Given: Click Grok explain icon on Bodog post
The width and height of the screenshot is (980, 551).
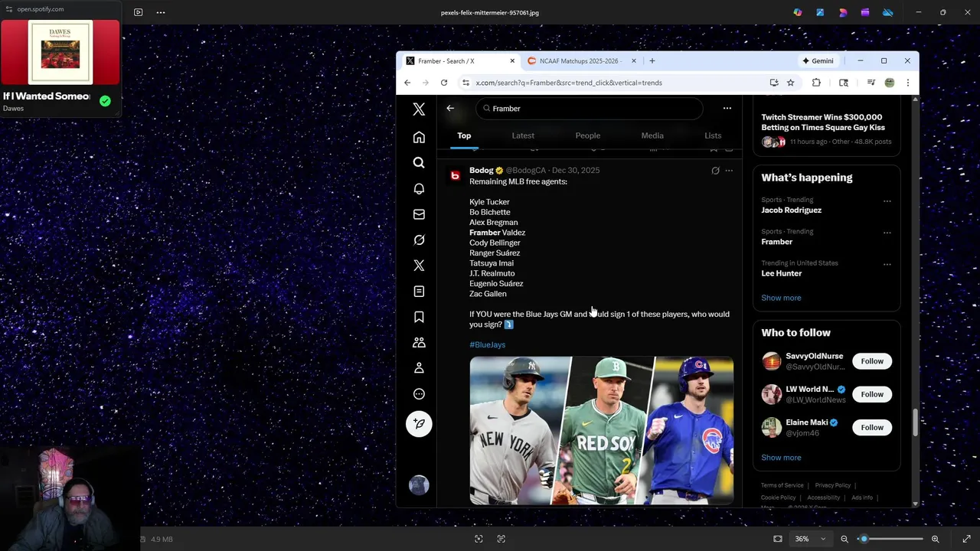Looking at the screenshot, I should pyautogui.click(x=715, y=171).
